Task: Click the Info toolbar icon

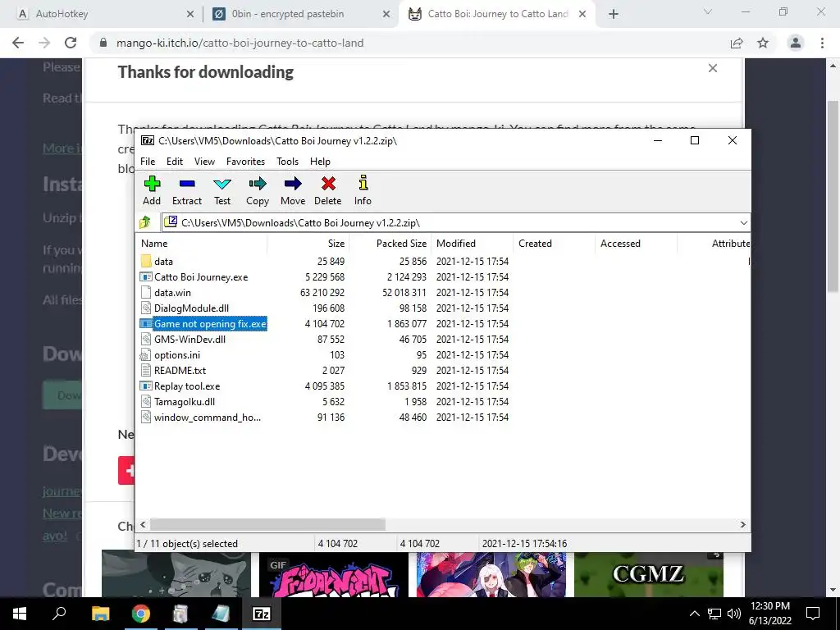Action: [x=363, y=183]
